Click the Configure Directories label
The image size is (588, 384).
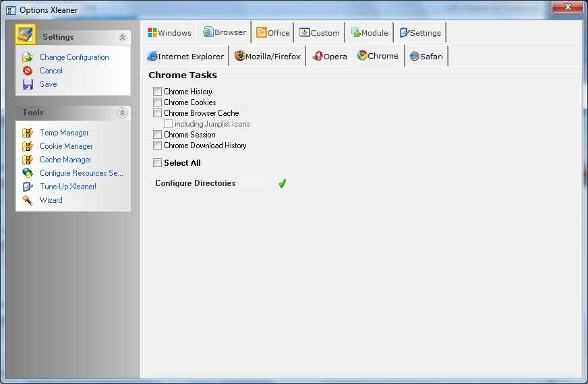tap(196, 183)
